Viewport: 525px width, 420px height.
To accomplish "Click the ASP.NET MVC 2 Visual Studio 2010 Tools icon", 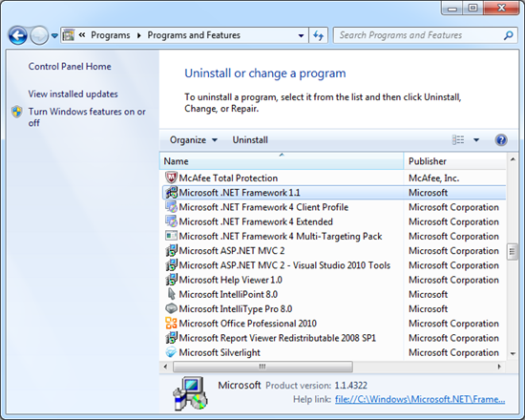I will click(171, 265).
